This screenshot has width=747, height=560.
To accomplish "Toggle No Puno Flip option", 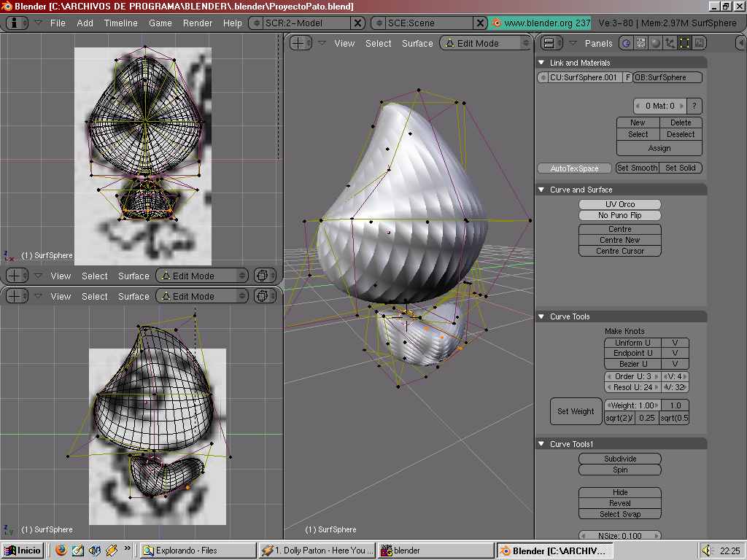I will coord(620,215).
